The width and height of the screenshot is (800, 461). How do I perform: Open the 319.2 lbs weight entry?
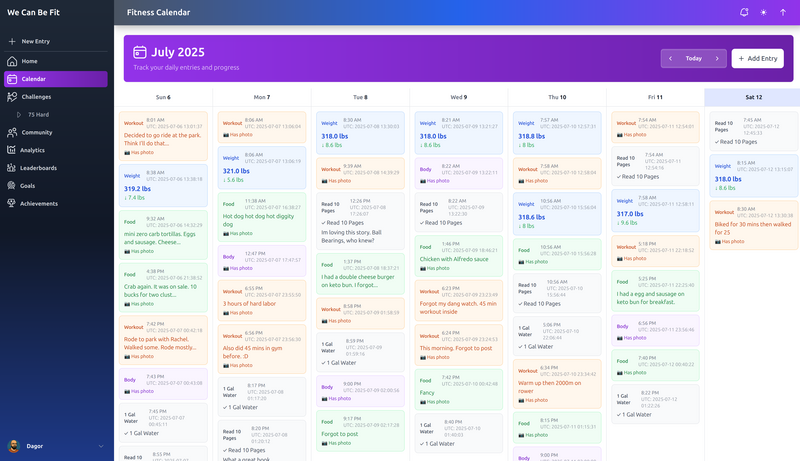(163, 186)
